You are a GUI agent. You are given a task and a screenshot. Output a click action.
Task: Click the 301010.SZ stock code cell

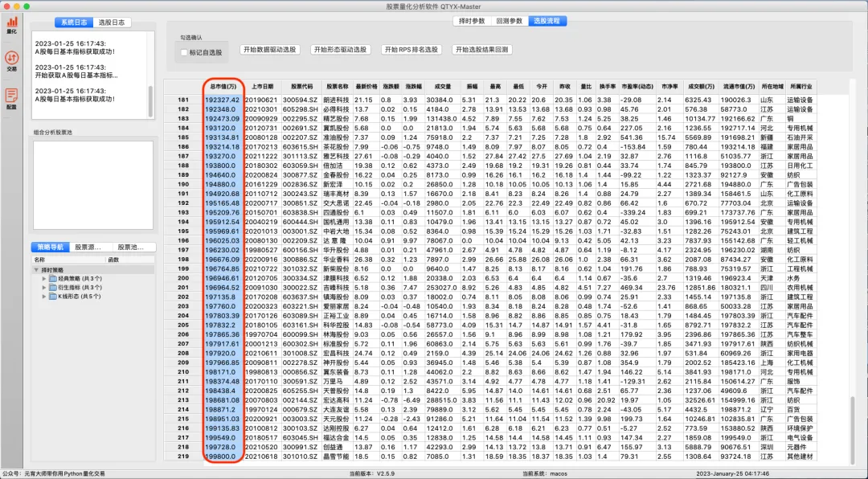point(301,456)
